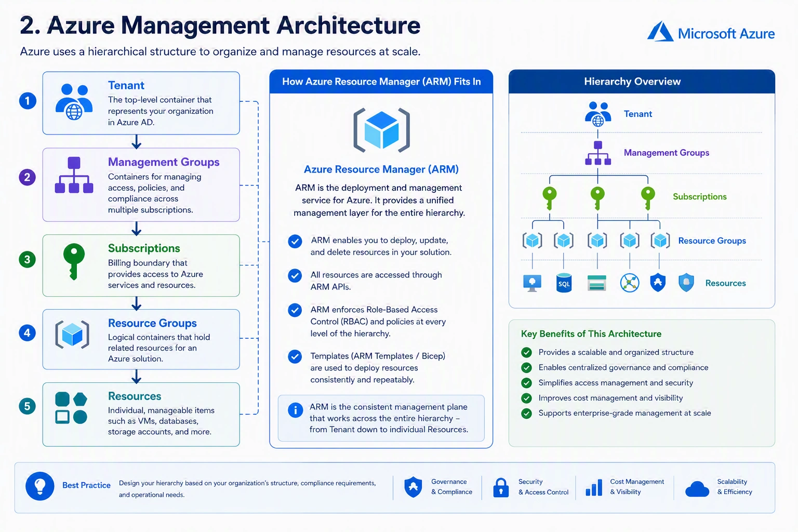Select checkmark beside "Templates (ARM Templates / Bicep)"
798x532 pixels.
pyautogui.click(x=295, y=356)
